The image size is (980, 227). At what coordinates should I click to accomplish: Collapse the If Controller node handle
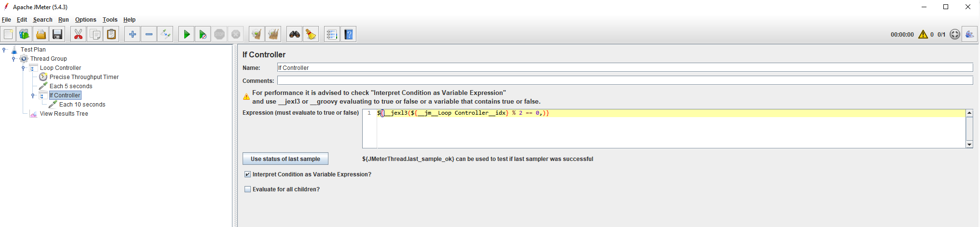[x=33, y=95]
